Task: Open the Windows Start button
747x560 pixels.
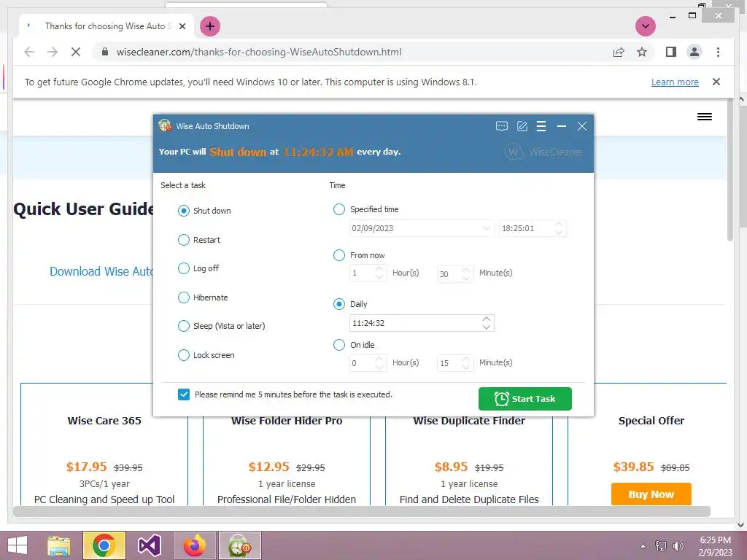Action: coord(18,545)
